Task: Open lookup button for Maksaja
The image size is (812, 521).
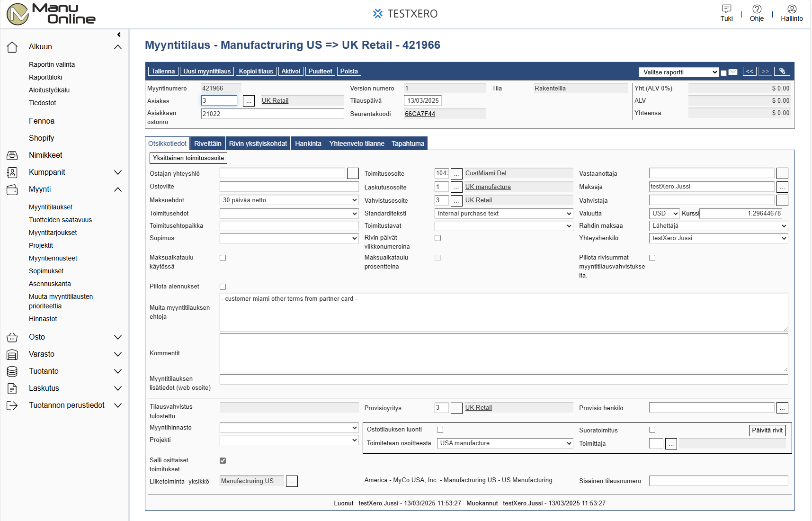Action: coord(782,187)
